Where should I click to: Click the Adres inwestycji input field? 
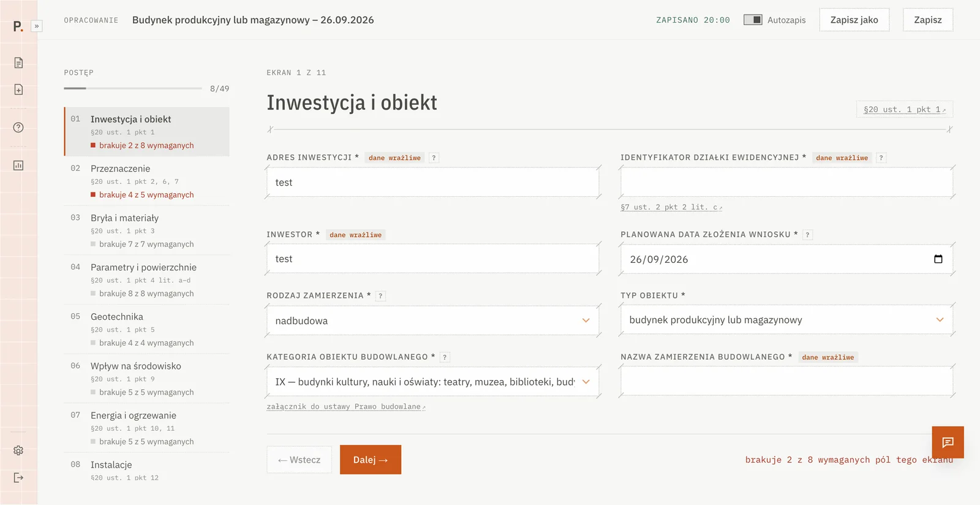pyautogui.click(x=433, y=183)
